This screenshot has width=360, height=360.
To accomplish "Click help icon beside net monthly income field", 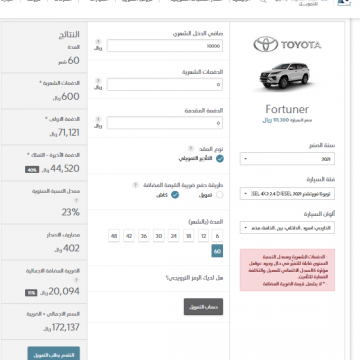I will (x=98, y=42).
